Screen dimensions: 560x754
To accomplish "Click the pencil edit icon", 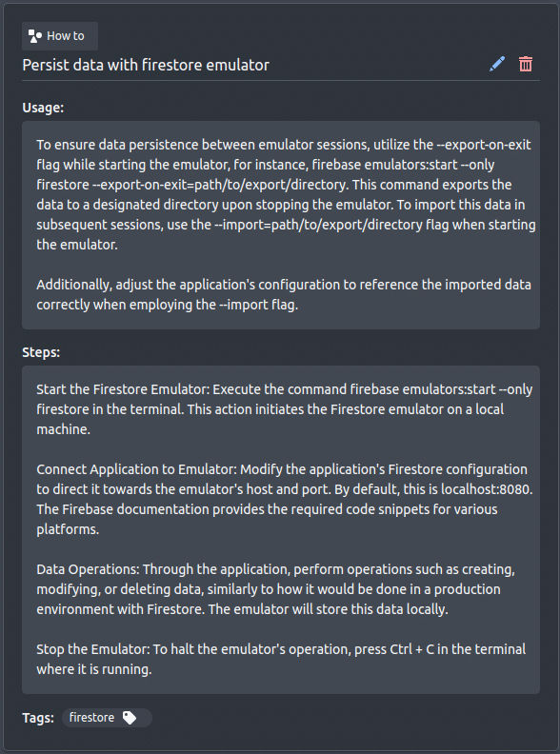I will click(497, 64).
